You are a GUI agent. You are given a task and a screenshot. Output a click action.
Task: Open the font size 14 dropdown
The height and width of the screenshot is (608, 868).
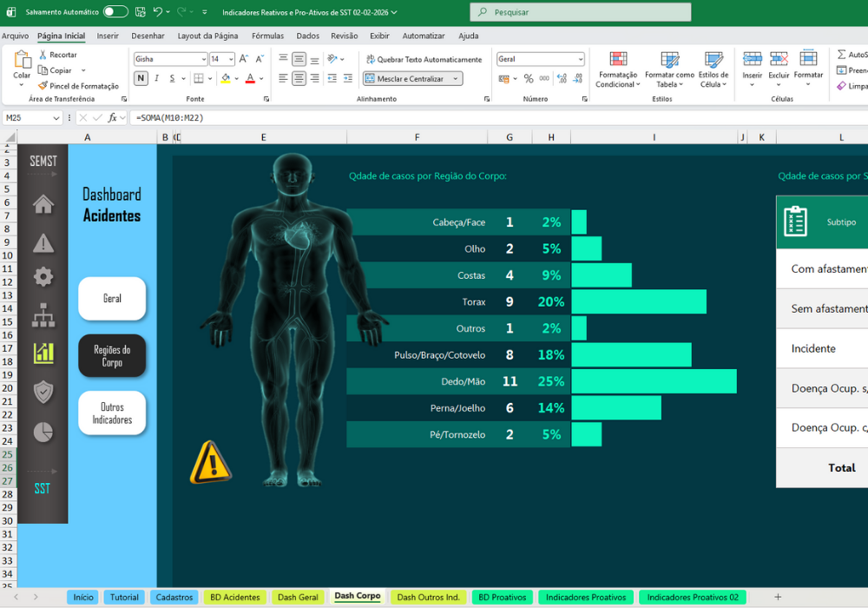point(231,59)
